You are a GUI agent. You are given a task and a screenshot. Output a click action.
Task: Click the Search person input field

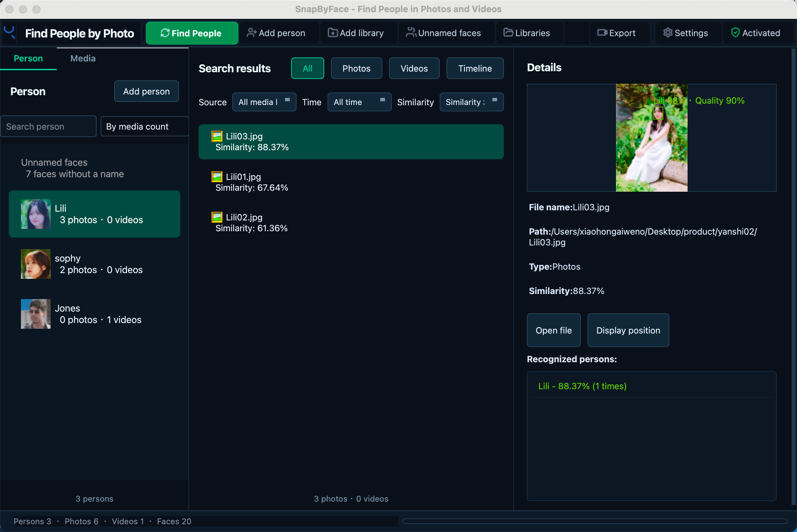(49, 127)
